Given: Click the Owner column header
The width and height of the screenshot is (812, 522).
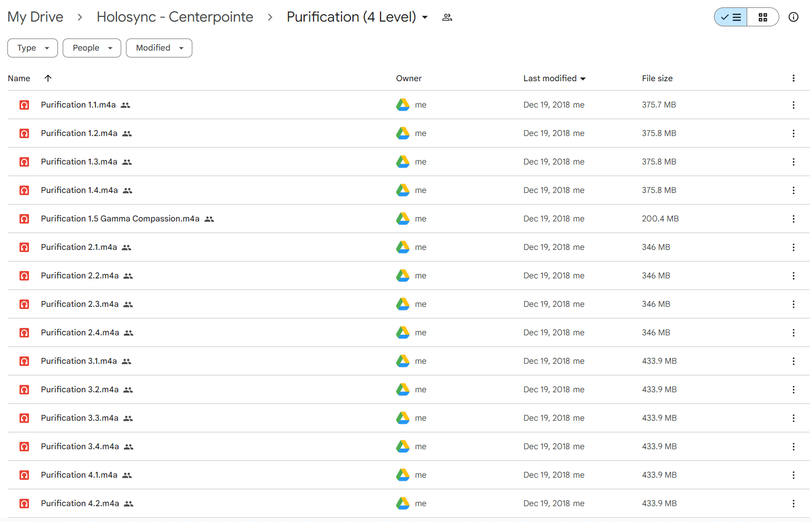Looking at the screenshot, I should click(409, 78).
